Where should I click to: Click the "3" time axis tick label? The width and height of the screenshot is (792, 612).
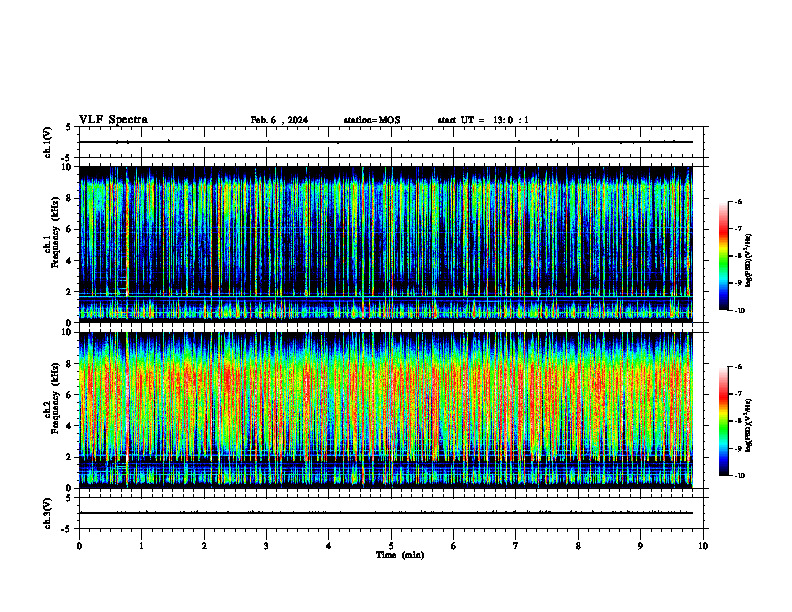coord(266,546)
